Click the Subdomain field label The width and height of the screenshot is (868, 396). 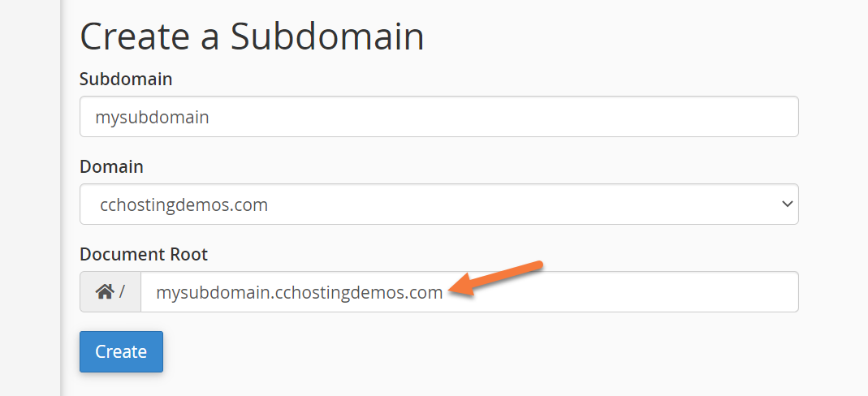[126, 80]
